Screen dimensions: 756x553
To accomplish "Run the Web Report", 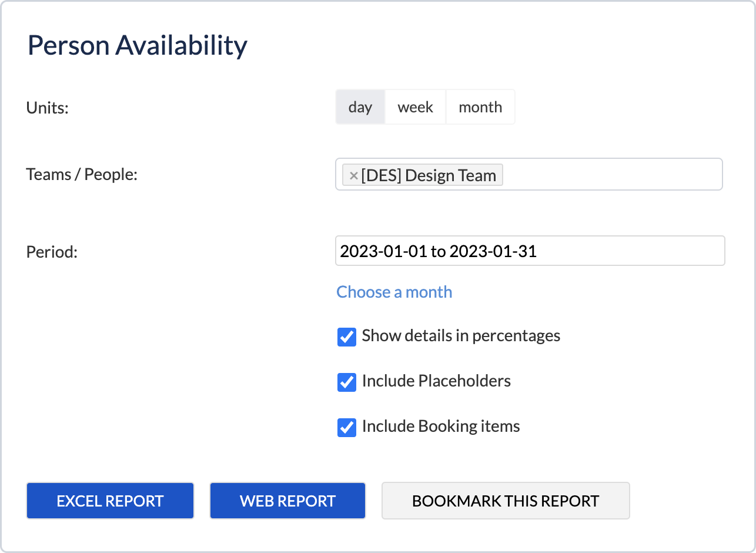I will (287, 501).
